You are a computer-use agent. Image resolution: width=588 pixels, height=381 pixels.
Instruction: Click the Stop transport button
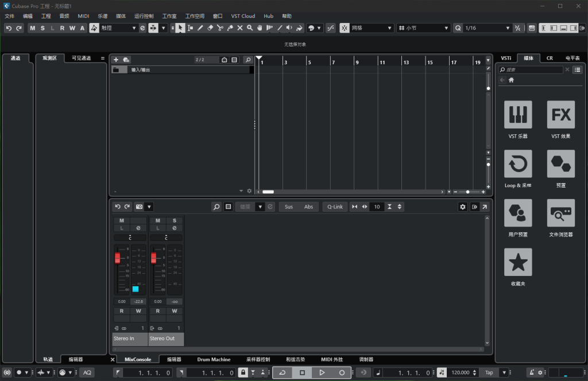click(x=302, y=372)
